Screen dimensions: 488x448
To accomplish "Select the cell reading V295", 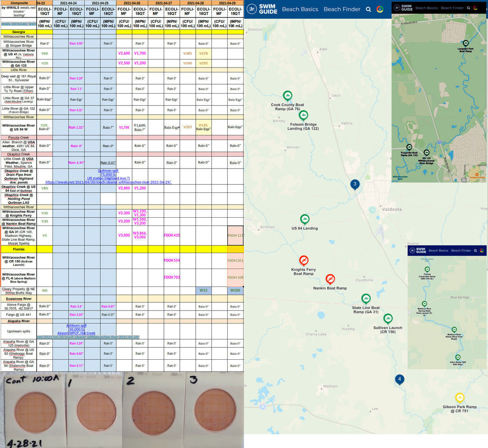I will (203, 63).
